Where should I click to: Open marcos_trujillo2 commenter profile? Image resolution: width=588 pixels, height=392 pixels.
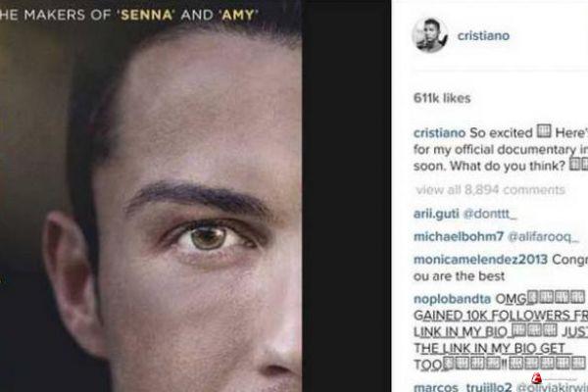click(462, 386)
